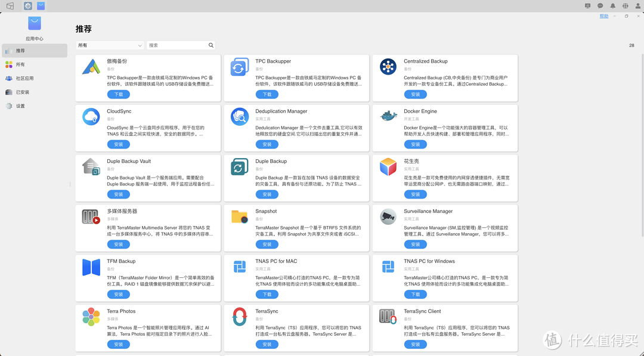This screenshot has height=356, width=644.
Task: Click the Terra Photos flower icon
Action: click(x=91, y=317)
